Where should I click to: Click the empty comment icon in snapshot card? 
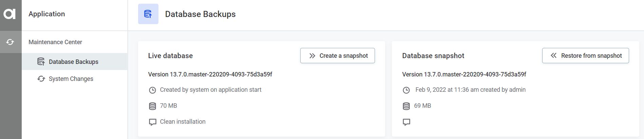406,122
